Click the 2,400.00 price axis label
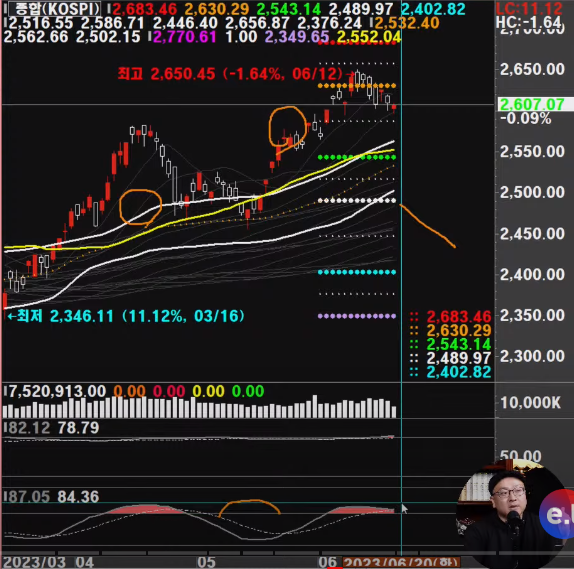Viewport: 574px width, 569px height. [x=532, y=275]
